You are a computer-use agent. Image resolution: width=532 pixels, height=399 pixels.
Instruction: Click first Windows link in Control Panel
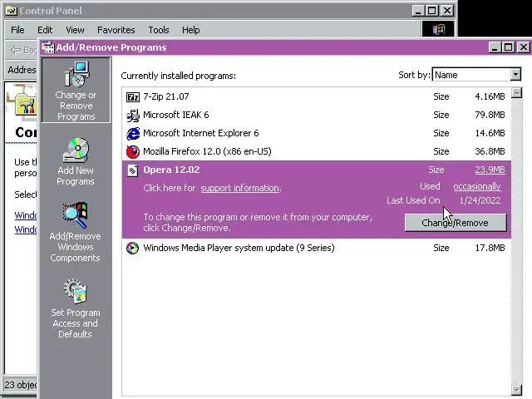pos(26,215)
